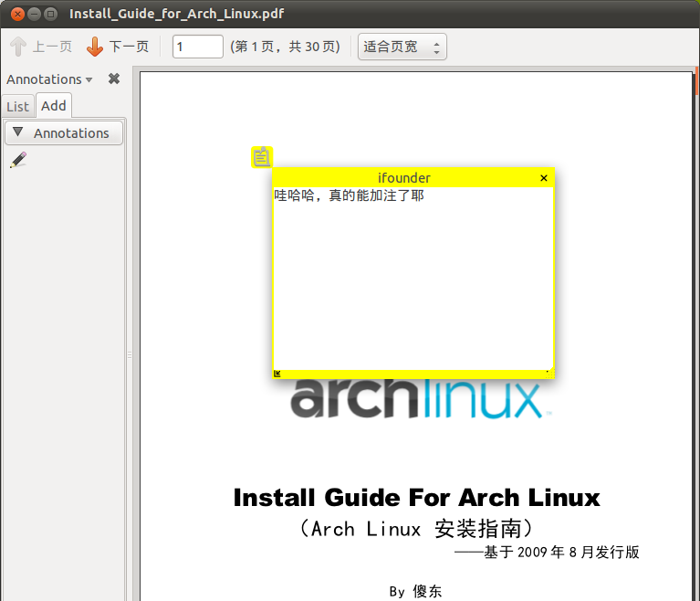This screenshot has height=601, width=700.
Task: Click into the annotation note text area
Action: pyautogui.click(x=413, y=279)
